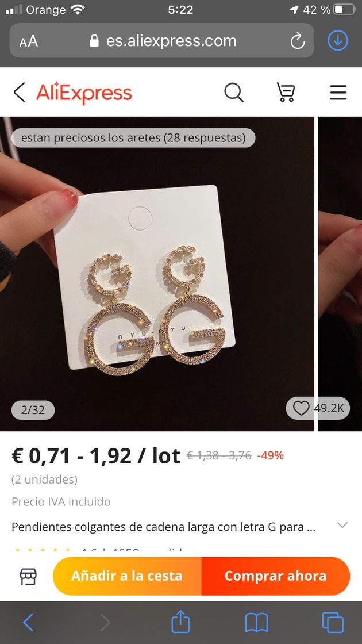Open the AA reader text options
The width and height of the screenshot is (362, 644).
28,41
